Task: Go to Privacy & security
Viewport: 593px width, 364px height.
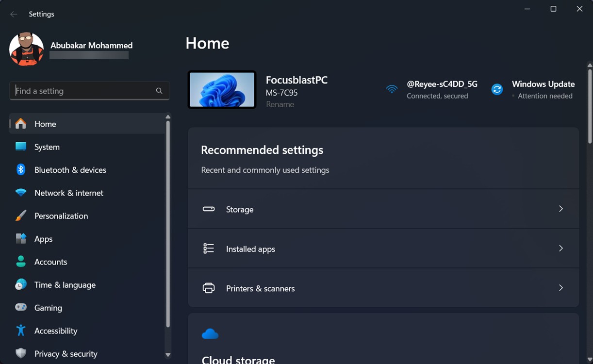Action: [x=87, y=354]
